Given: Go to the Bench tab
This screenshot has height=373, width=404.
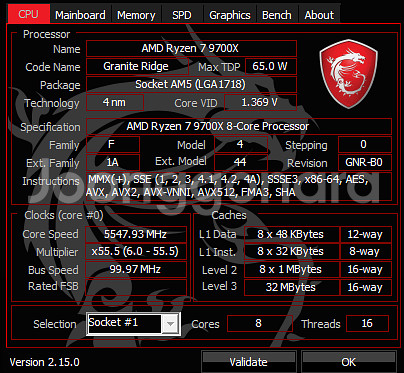Looking at the screenshot, I should (277, 15).
